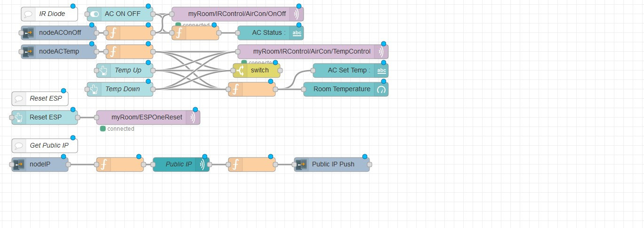This screenshot has height=228, width=644.
Task: Click the toggle switch icon on AC ON OFF node
Action: (94, 14)
